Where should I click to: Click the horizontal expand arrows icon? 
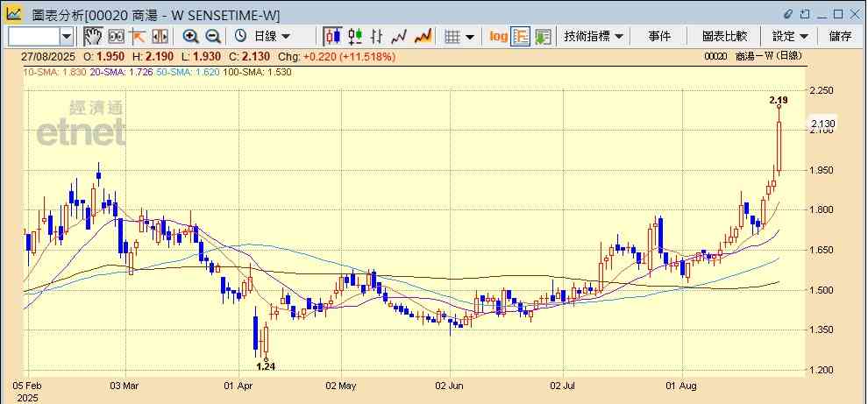click(160, 37)
